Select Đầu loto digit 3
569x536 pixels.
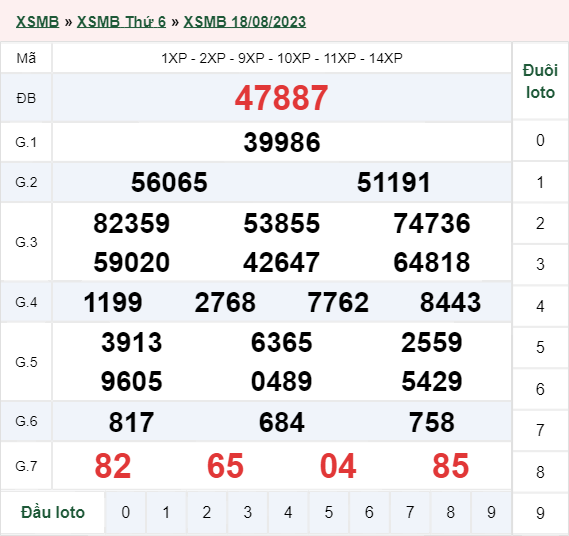point(247,512)
